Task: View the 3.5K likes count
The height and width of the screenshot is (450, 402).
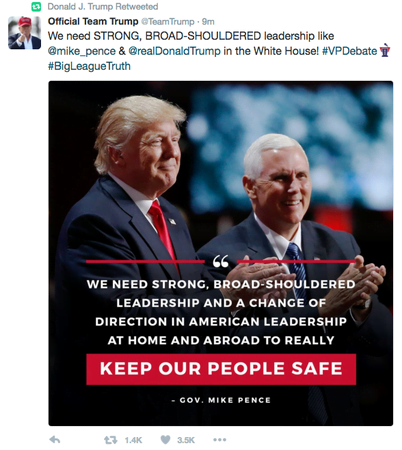Action: click(x=186, y=440)
